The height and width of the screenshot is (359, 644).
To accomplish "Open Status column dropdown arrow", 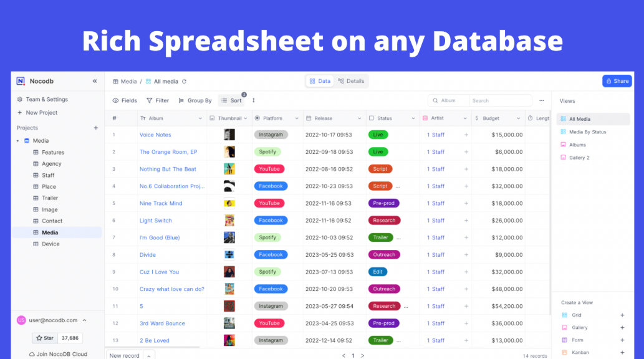I will tap(413, 118).
